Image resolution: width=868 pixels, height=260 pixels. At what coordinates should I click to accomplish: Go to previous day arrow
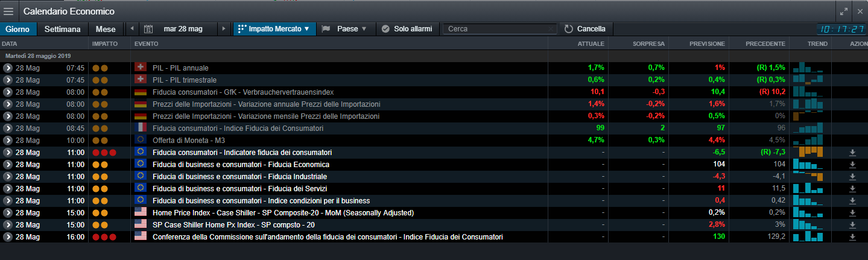(132, 28)
